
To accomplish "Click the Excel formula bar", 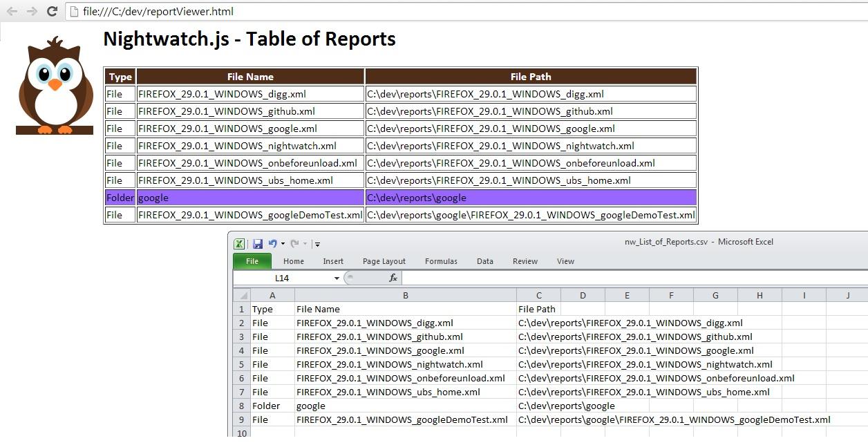I will point(634,278).
